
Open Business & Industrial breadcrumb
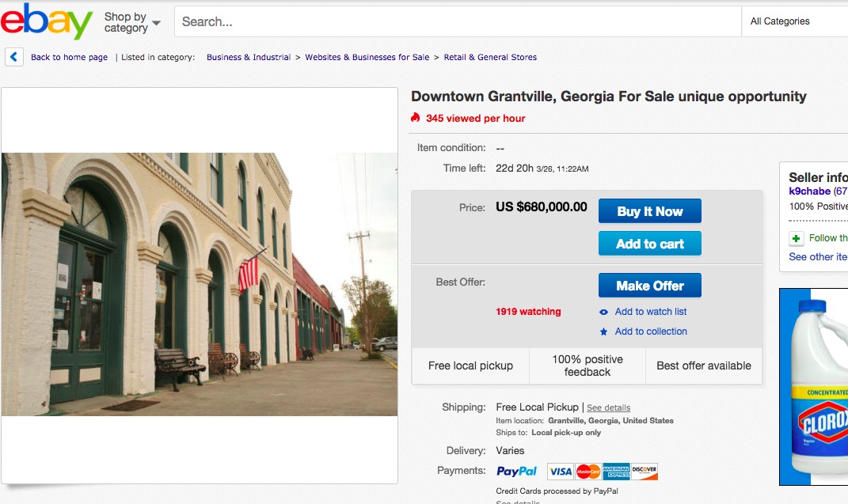(249, 57)
